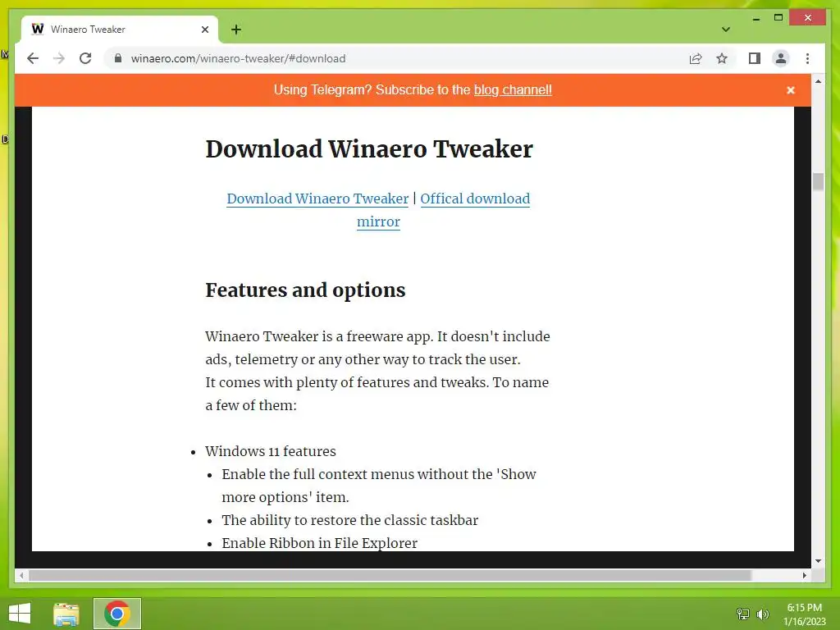840x630 pixels.
Task: Maximize the Chrome window
Action: tap(778, 18)
